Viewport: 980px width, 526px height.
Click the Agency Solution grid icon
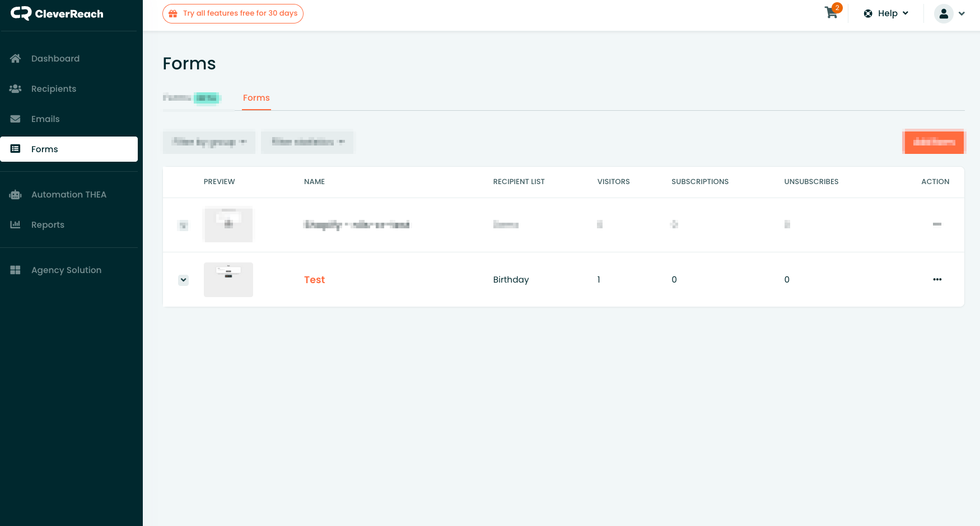(x=16, y=270)
